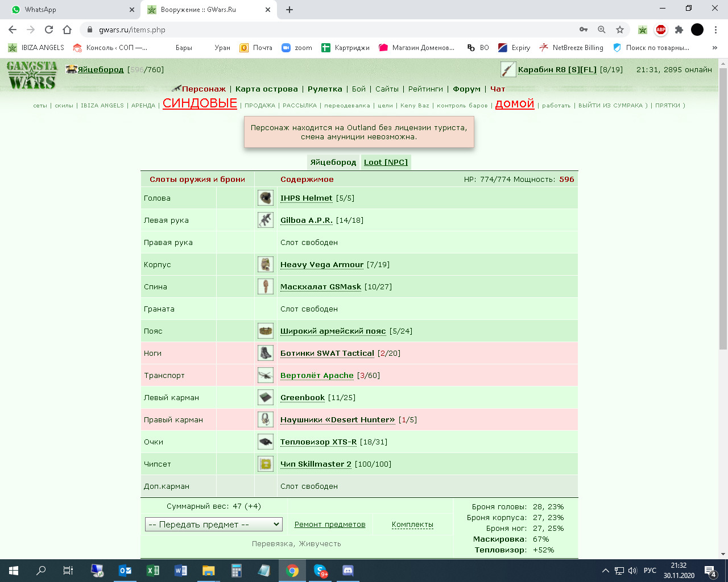Open the Персонаж menu item

pyautogui.click(x=204, y=89)
